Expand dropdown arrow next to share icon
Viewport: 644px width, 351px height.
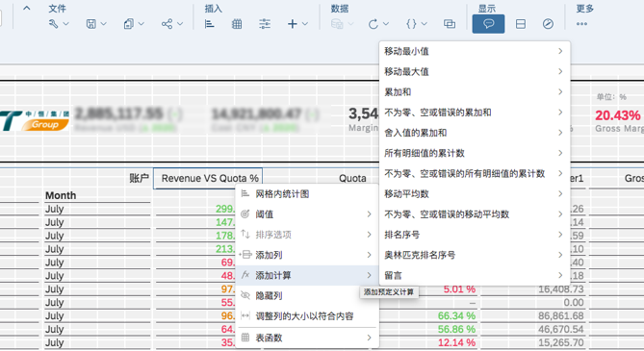pyautogui.click(x=180, y=24)
